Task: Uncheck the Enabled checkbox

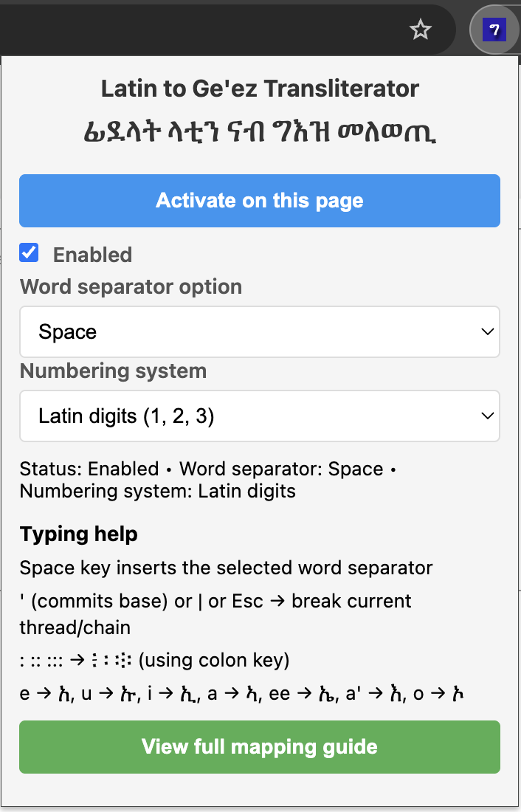Action: tap(28, 252)
